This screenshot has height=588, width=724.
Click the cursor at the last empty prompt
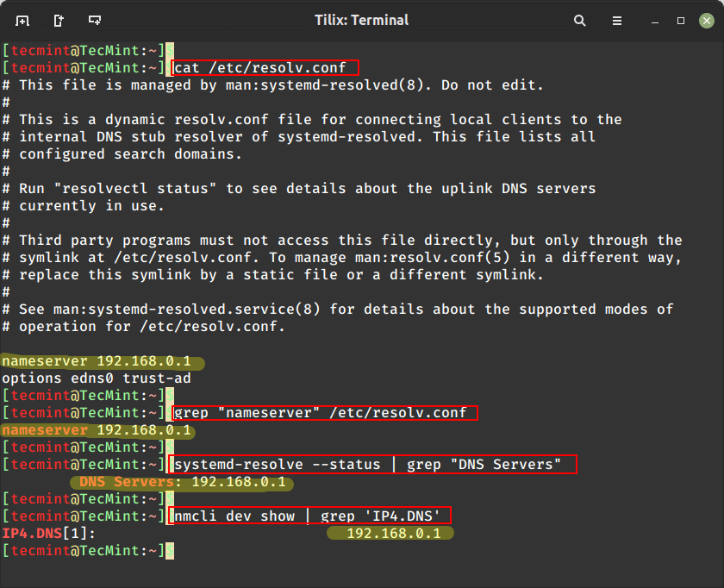click(169, 551)
